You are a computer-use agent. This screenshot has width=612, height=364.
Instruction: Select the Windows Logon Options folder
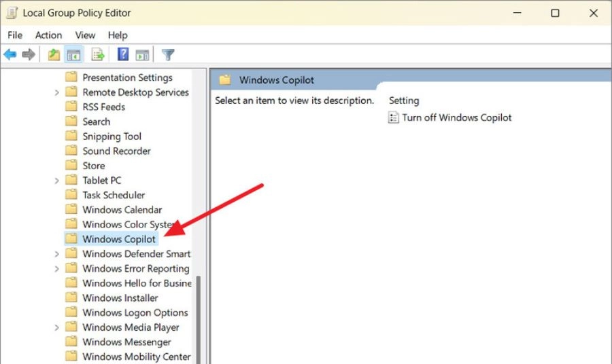135,312
